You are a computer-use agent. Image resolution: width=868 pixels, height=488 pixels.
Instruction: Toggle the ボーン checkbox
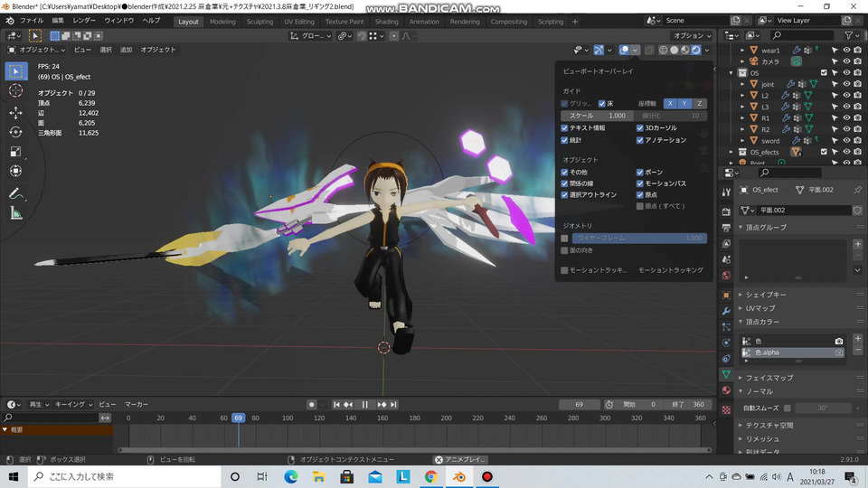pos(639,172)
